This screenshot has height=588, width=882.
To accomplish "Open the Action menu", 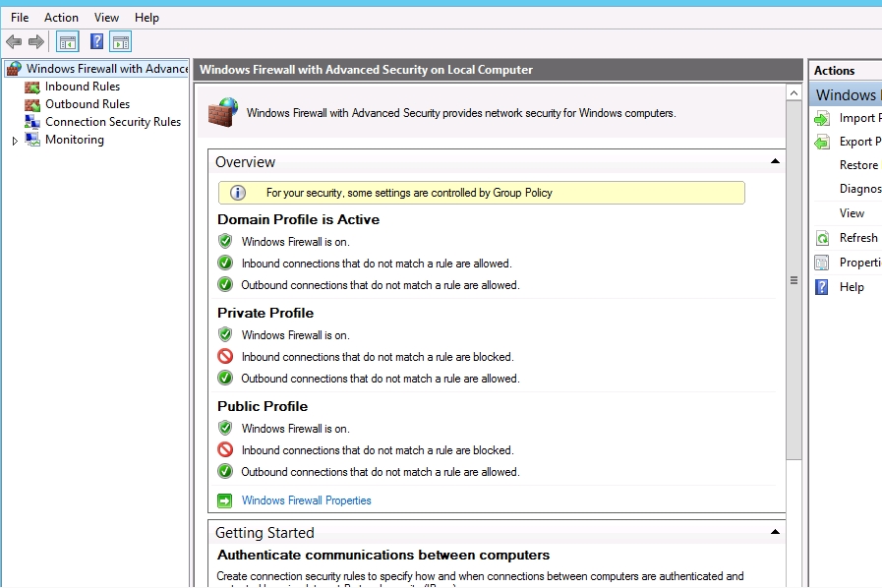I will pyautogui.click(x=61, y=18).
